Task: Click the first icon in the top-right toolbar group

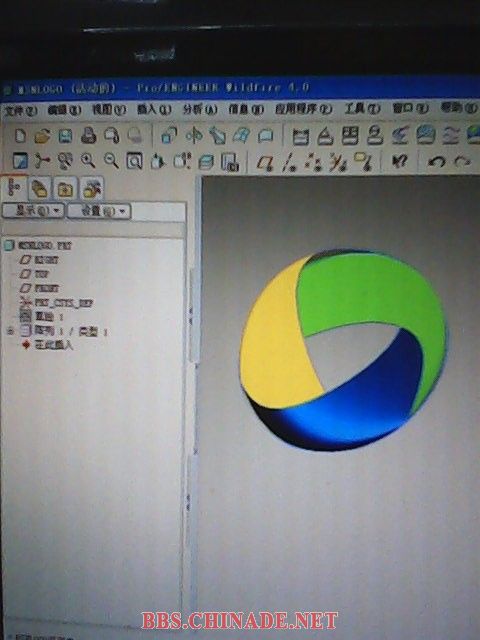Action: [x=301, y=136]
